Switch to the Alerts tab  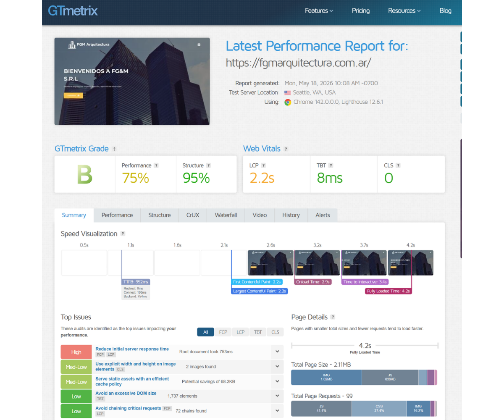click(x=323, y=215)
